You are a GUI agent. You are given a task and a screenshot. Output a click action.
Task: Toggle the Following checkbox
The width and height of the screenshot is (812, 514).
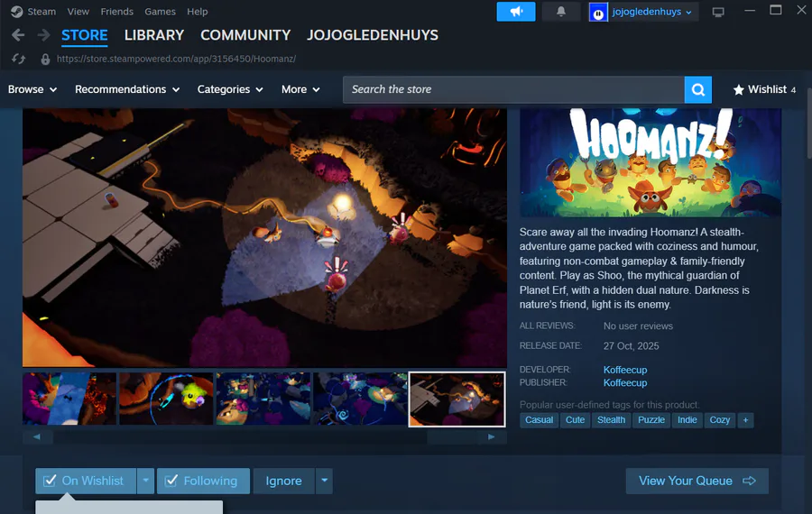click(x=171, y=481)
